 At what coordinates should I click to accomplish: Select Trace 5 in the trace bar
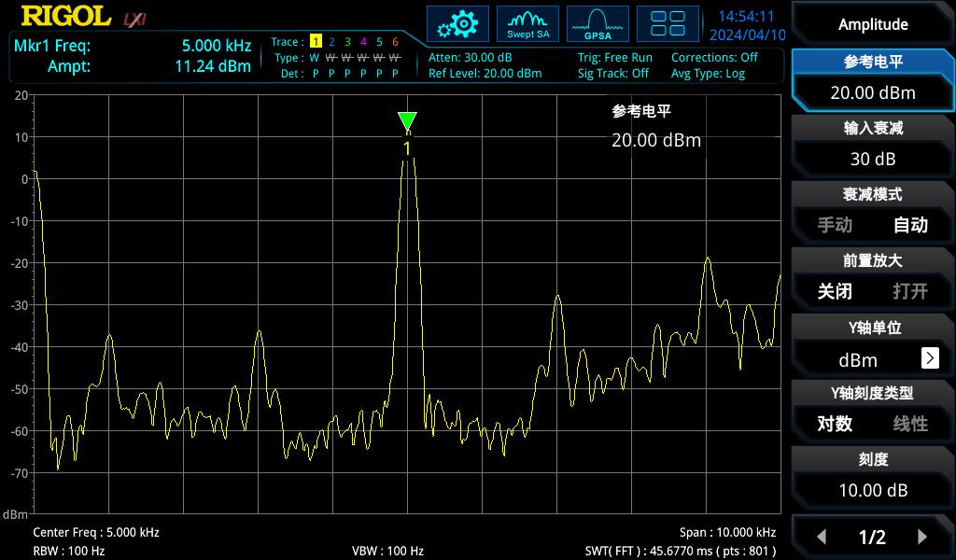pyautogui.click(x=379, y=43)
